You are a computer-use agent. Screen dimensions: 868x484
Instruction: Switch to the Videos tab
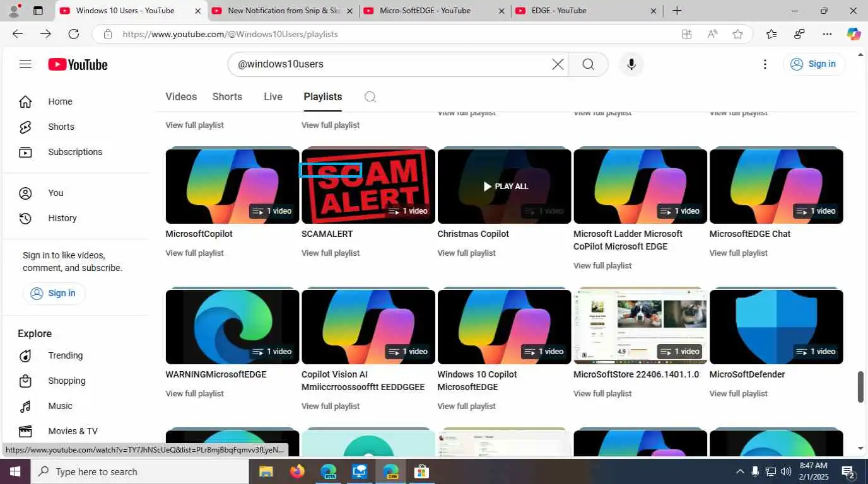click(x=181, y=96)
